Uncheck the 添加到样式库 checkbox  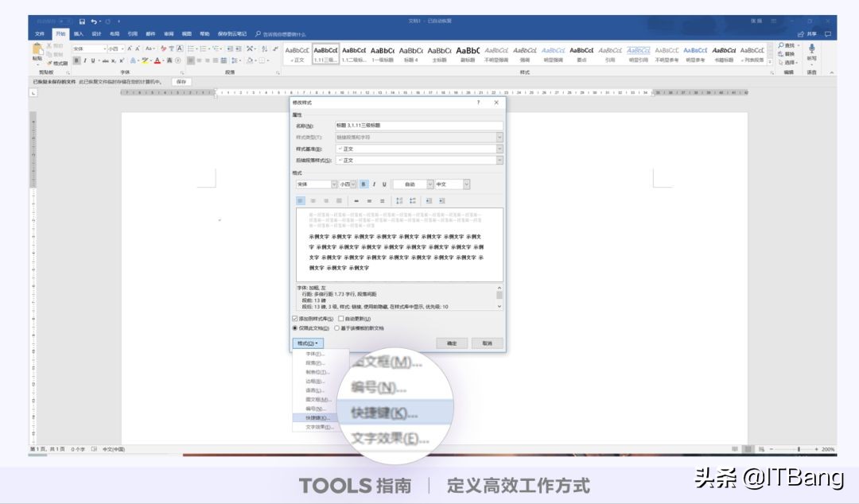click(294, 318)
